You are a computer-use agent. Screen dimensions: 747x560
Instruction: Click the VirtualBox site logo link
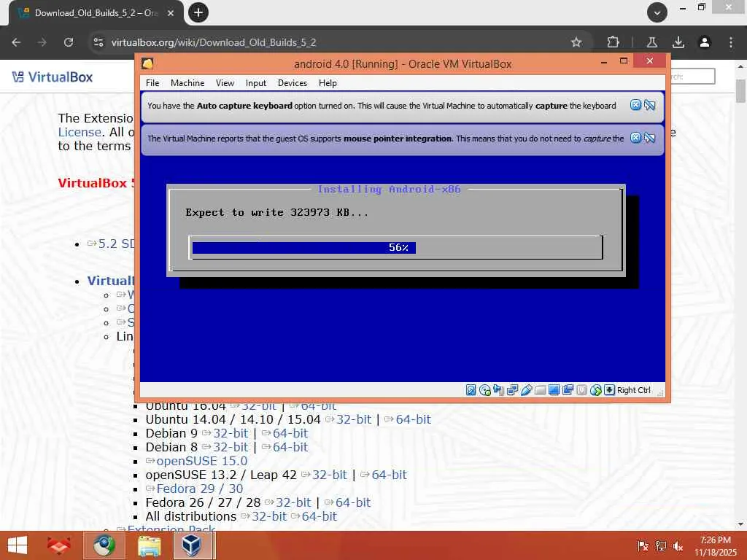coord(53,77)
